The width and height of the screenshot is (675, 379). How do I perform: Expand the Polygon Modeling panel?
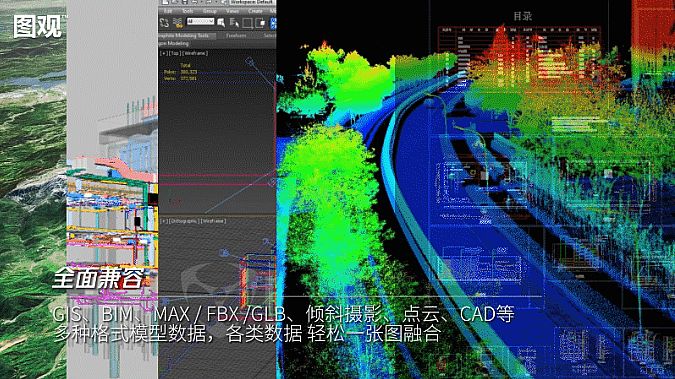173,44
